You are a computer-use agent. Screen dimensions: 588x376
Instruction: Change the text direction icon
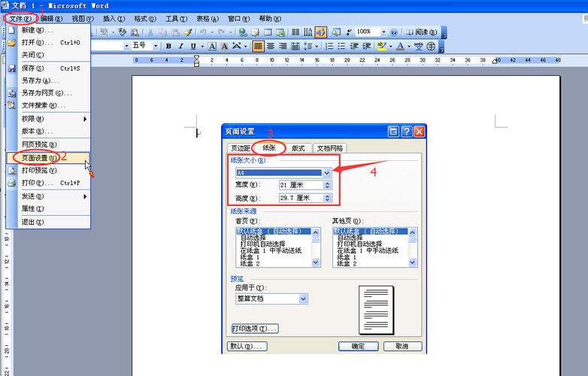[308, 32]
